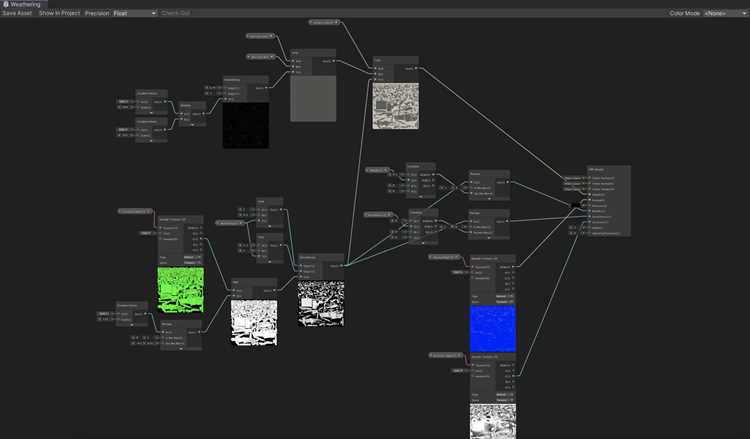The height and width of the screenshot is (439, 750).
Task: Open the Space dropdown on the bottom texture node
Action: pos(505,400)
